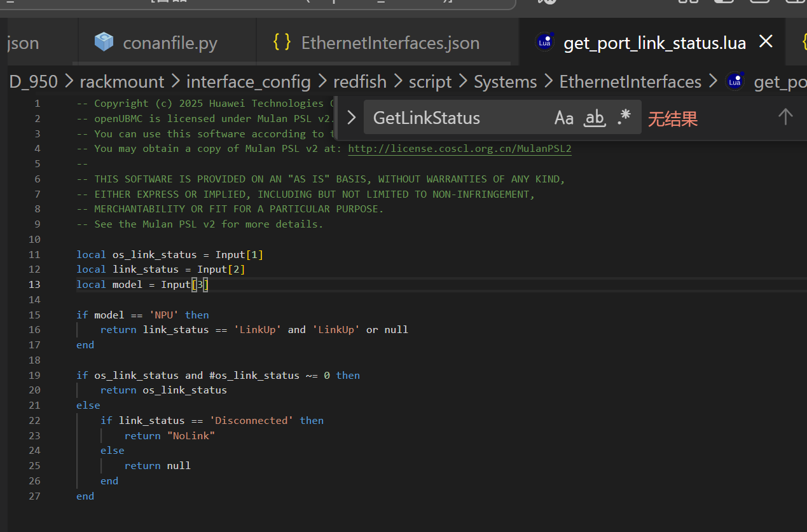Close the get_port_link_status.lua tab
The height and width of the screenshot is (532, 807).
[766, 42]
